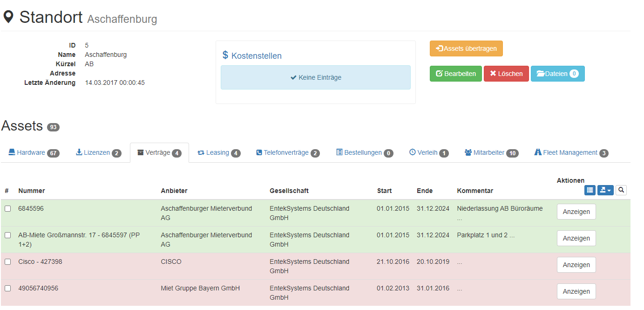Open the Dateien files button
Screen dimensions: 644x310
(x=557, y=74)
